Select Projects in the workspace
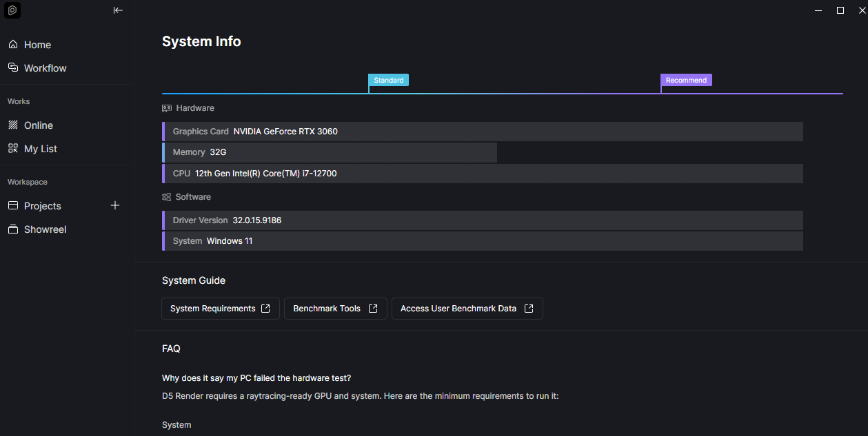Screen dimensions: 868x436 pyautogui.click(x=42, y=206)
